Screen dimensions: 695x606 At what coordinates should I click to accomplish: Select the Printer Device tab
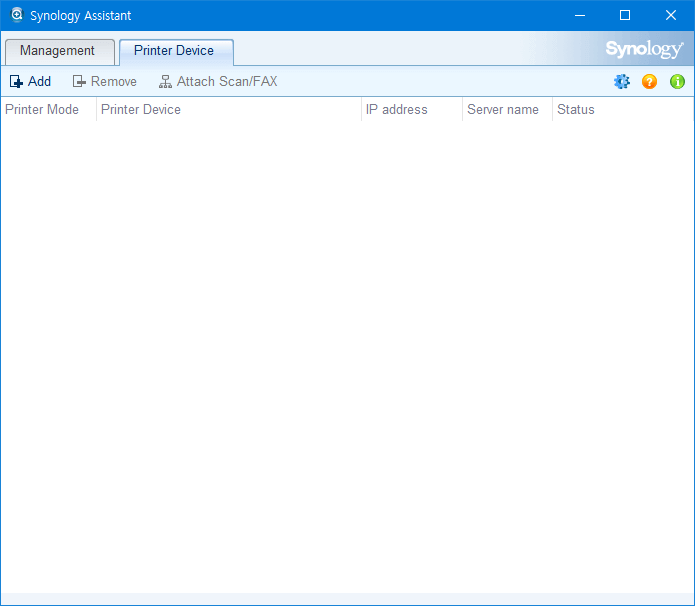click(174, 51)
